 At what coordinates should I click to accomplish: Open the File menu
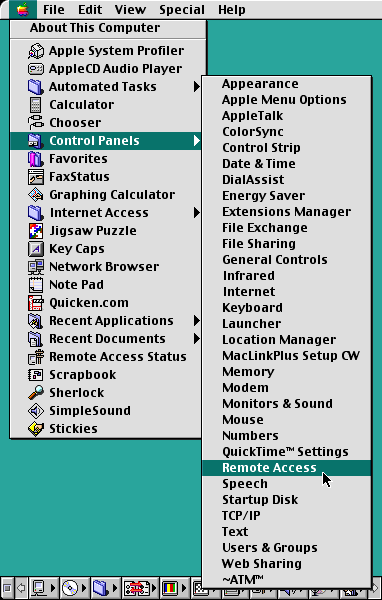point(54,9)
